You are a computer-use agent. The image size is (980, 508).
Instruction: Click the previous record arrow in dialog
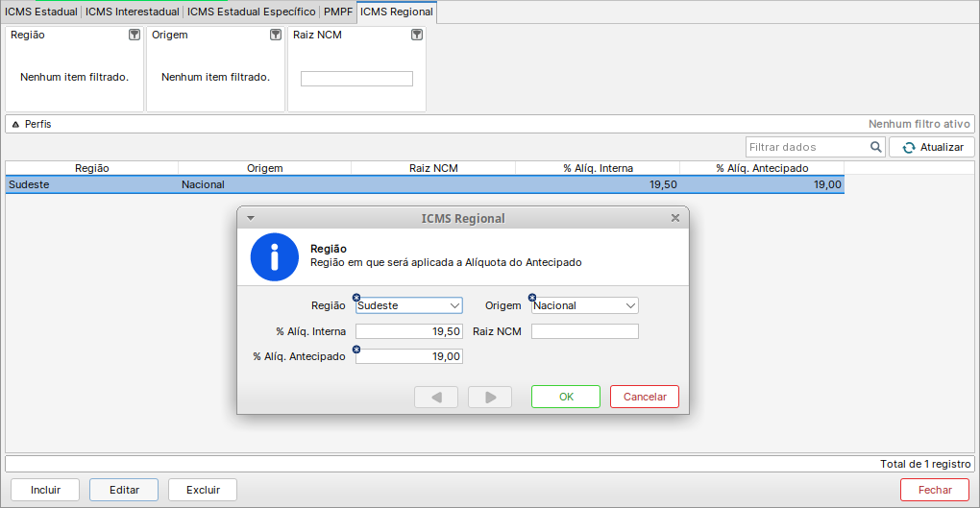(x=437, y=397)
